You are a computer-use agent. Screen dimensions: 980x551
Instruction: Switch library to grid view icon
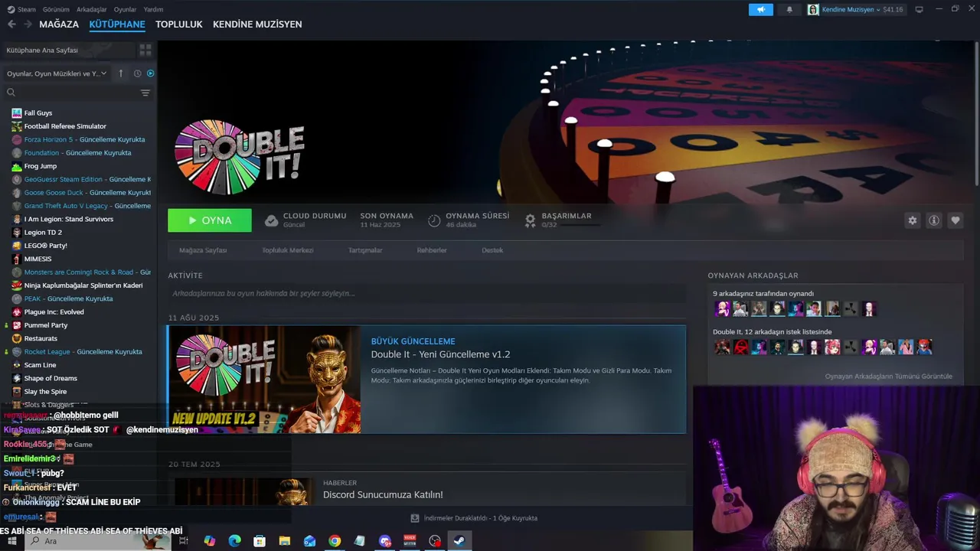(145, 50)
